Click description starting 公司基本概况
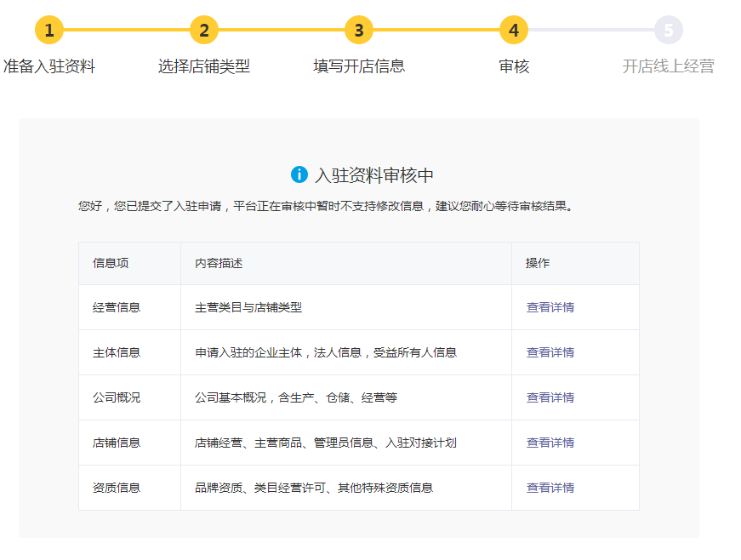741x560 pixels. [296, 398]
